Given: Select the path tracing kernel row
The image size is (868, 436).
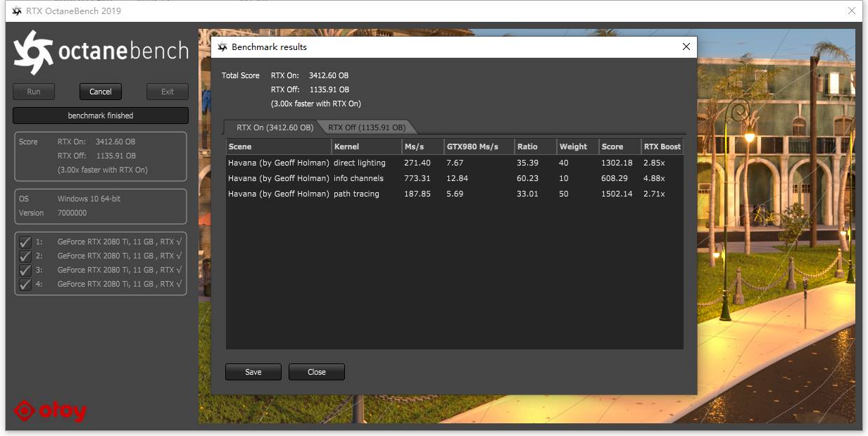Looking at the screenshot, I should click(455, 194).
